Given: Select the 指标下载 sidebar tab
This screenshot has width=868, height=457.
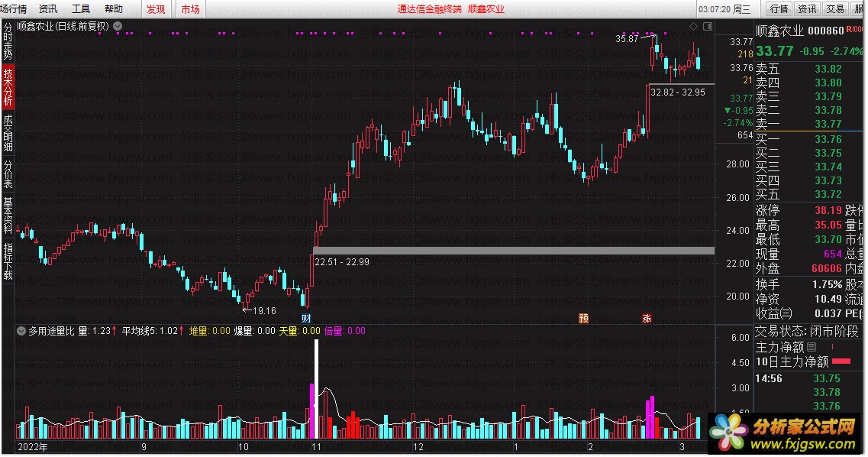Looking at the screenshot, I should (8, 261).
